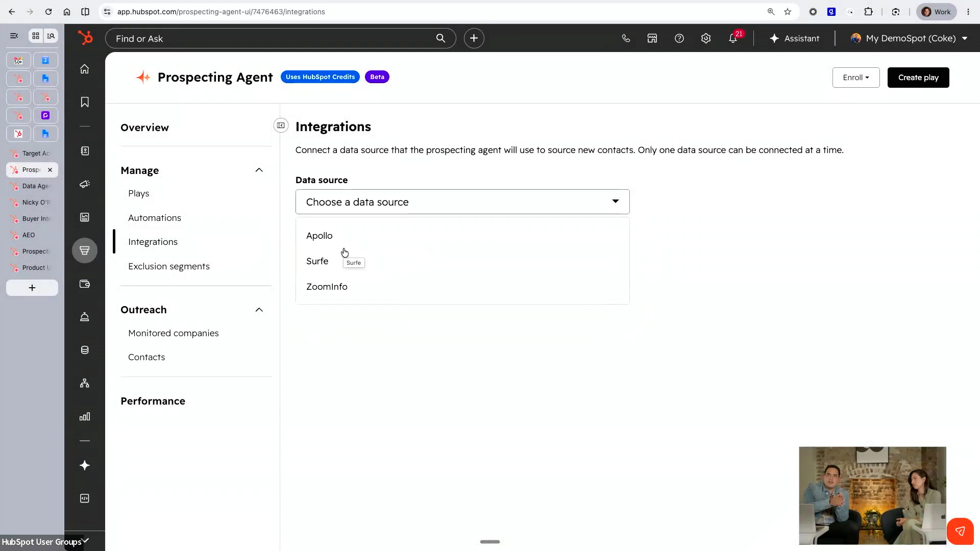Reload the page in browser
This screenshot has height=551, width=980.
tap(48, 12)
